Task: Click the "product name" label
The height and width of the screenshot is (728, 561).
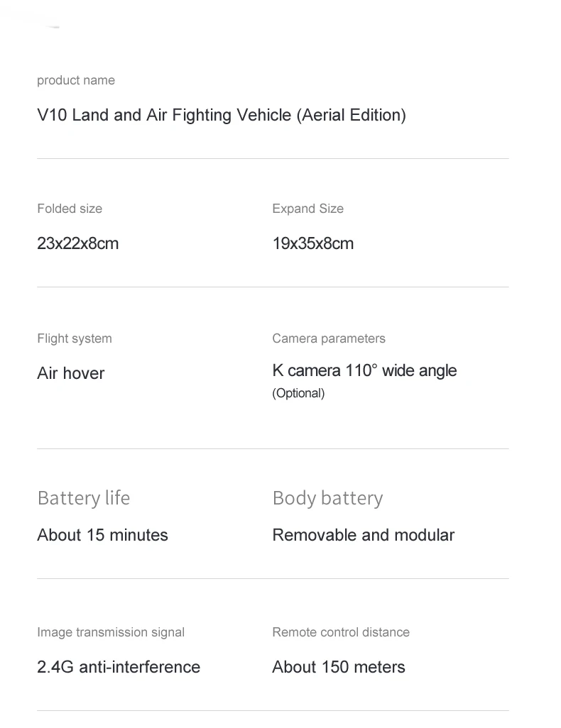Action: [x=76, y=80]
